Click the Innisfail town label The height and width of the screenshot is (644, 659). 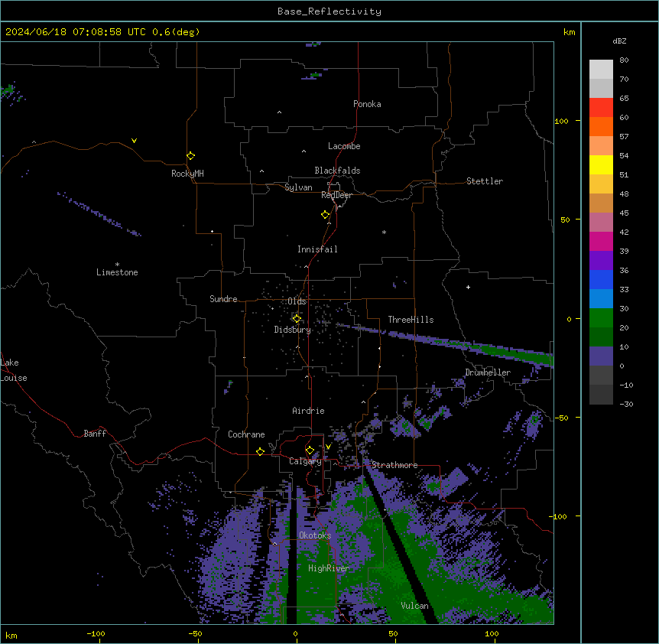point(317,249)
